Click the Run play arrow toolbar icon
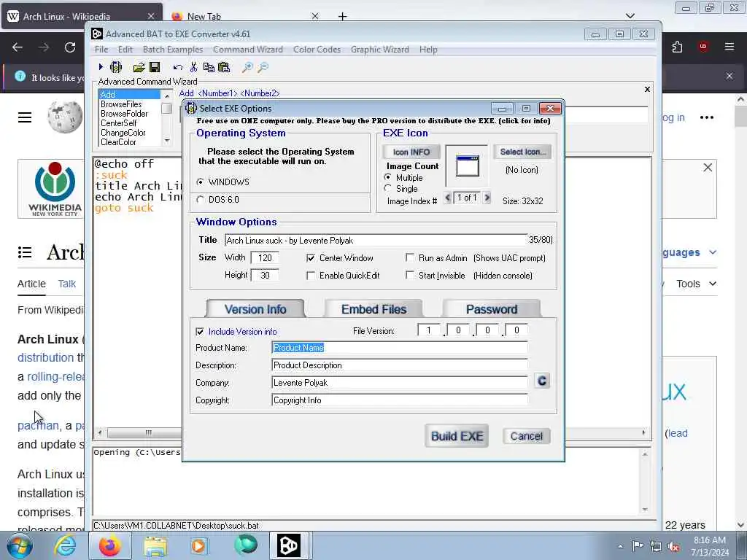This screenshot has height=560, width=747. tap(101, 67)
